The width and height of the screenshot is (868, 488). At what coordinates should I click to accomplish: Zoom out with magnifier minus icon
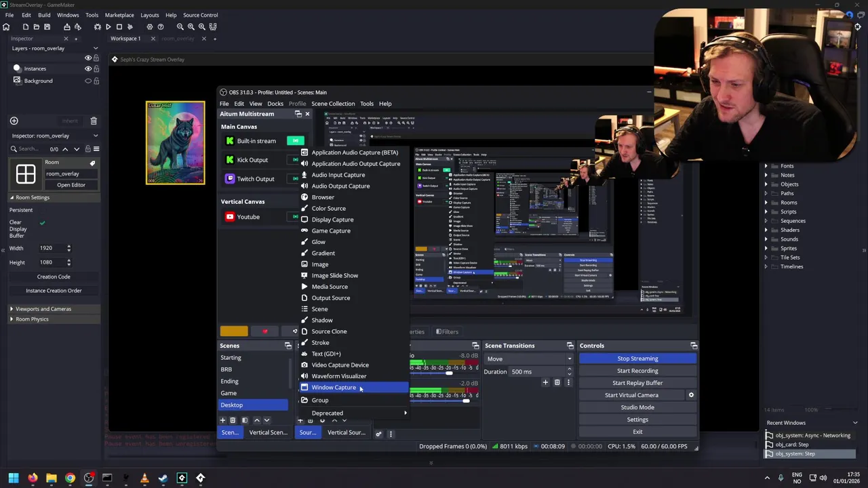(180, 26)
